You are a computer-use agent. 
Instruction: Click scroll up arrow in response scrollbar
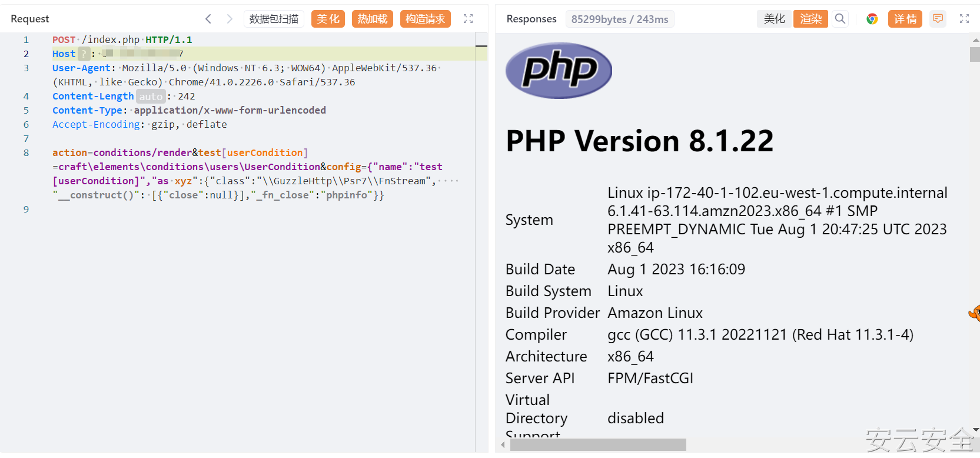pos(975,40)
